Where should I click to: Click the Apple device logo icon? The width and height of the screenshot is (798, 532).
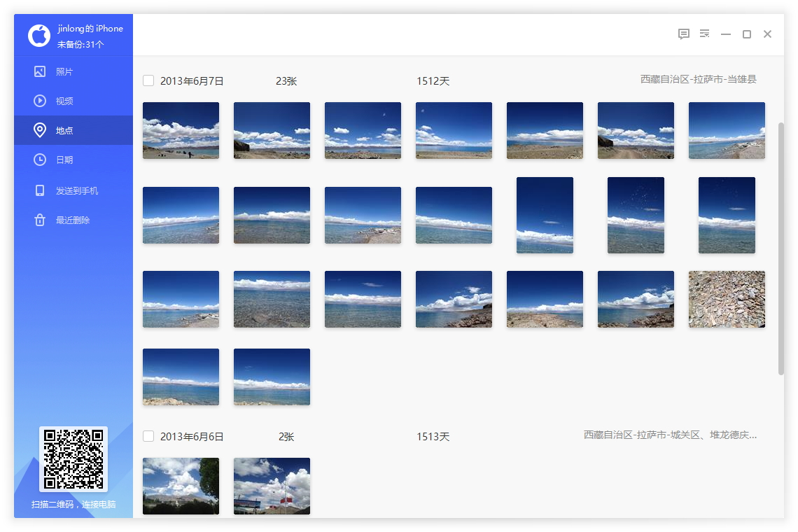click(39, 36)
